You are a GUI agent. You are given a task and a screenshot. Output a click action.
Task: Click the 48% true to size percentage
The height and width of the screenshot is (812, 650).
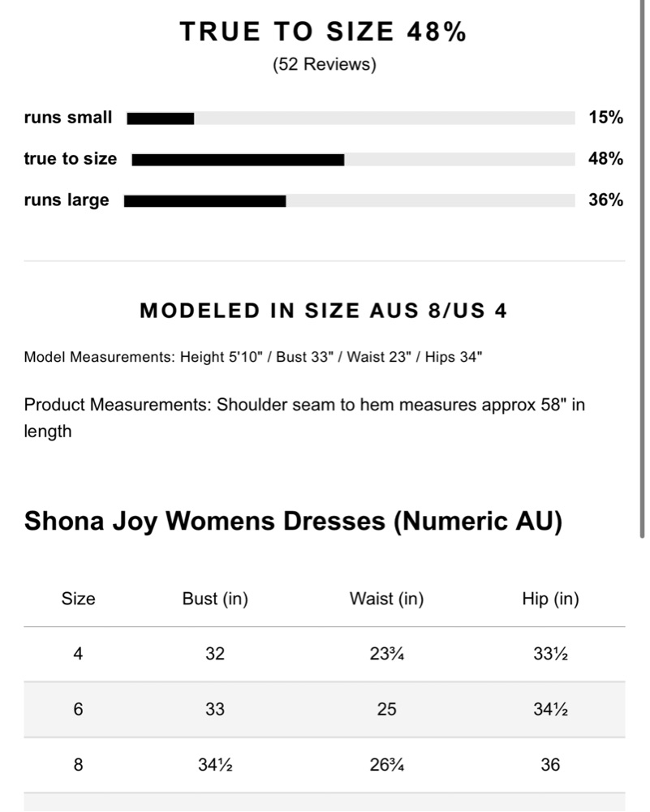(605, 158)
